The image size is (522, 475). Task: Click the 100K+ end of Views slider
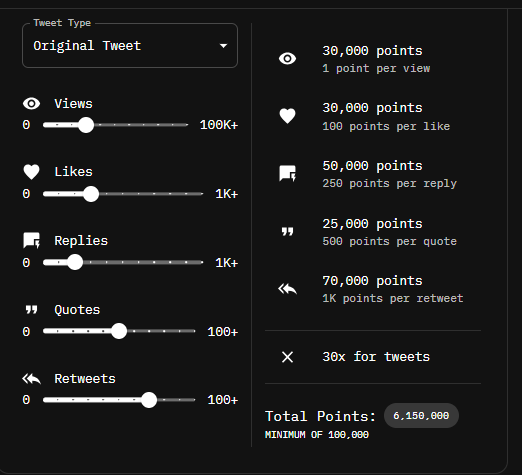(219, 125)
